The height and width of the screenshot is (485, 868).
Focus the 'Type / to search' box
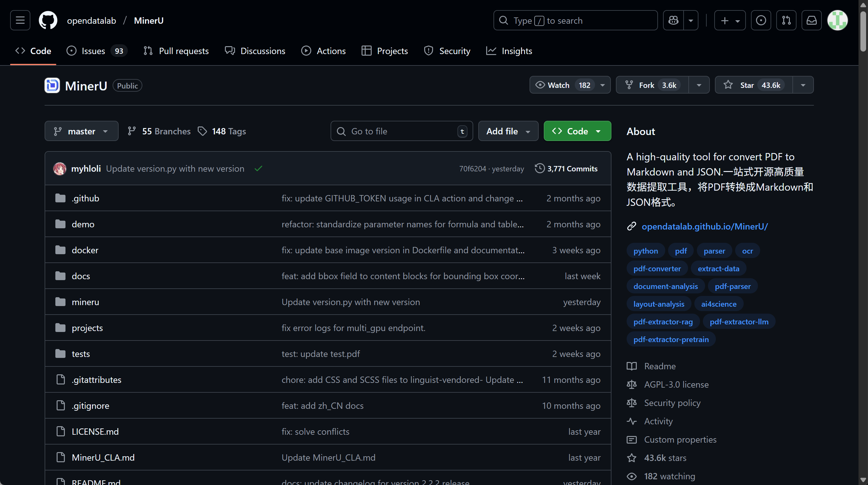575,21
